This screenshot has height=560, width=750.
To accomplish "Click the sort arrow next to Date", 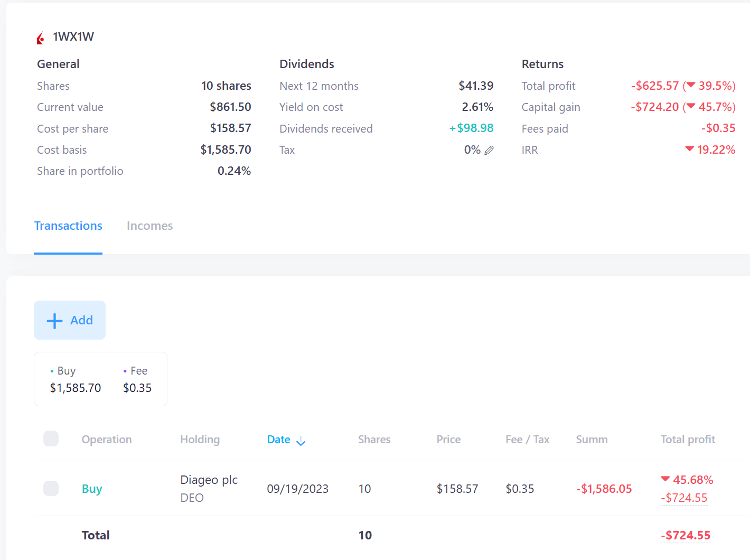I will click(301, 441).
